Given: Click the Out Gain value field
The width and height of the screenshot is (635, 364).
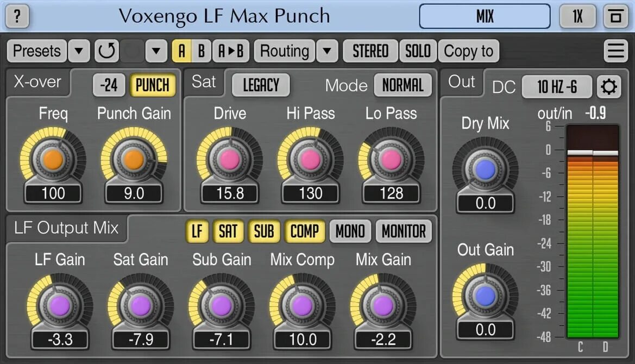Looking at the screenshot, I should tap(486, 330).
